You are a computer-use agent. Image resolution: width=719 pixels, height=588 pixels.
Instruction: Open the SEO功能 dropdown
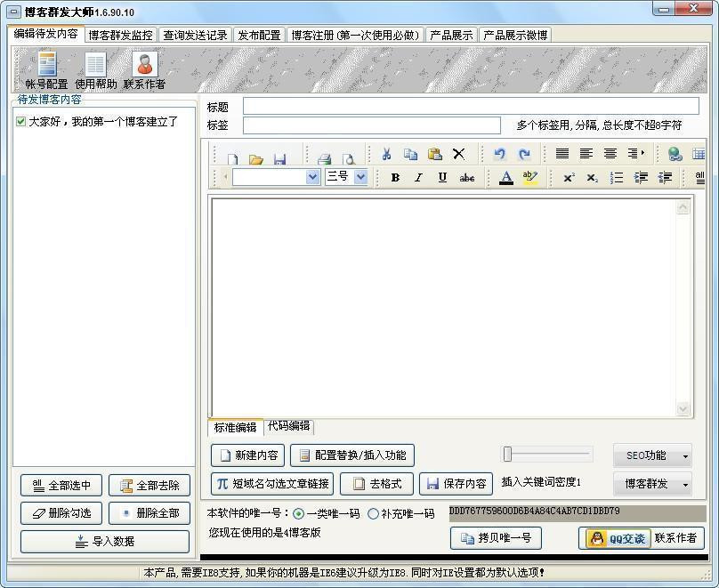(x=652, y=455)
